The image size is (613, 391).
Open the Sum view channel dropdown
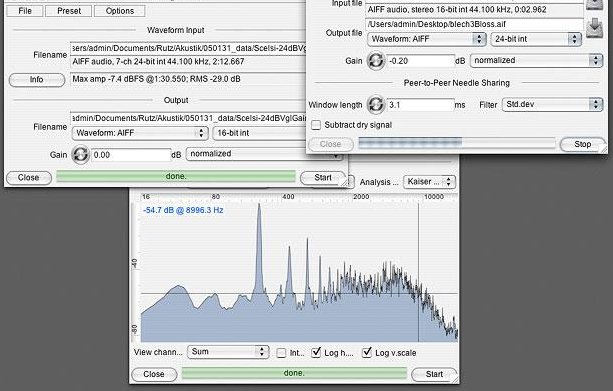pyautogui.click(x=228, y=352)
